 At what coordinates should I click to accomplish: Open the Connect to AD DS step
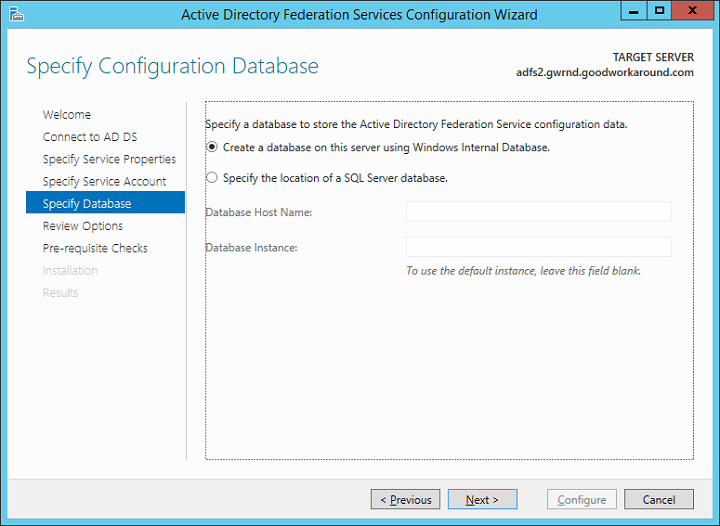coord(90,137)
